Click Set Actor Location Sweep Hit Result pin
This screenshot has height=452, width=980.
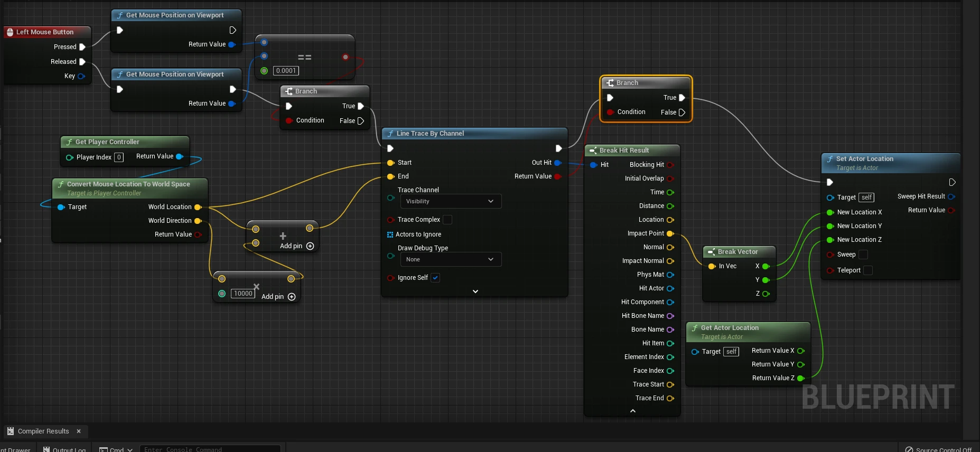tap(951, 196)
